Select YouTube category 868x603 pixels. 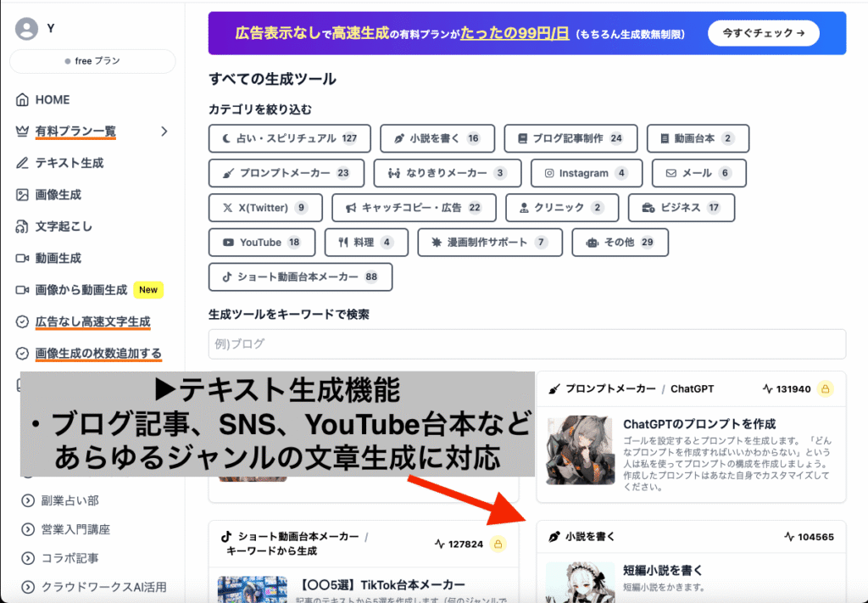click(262, 243)
